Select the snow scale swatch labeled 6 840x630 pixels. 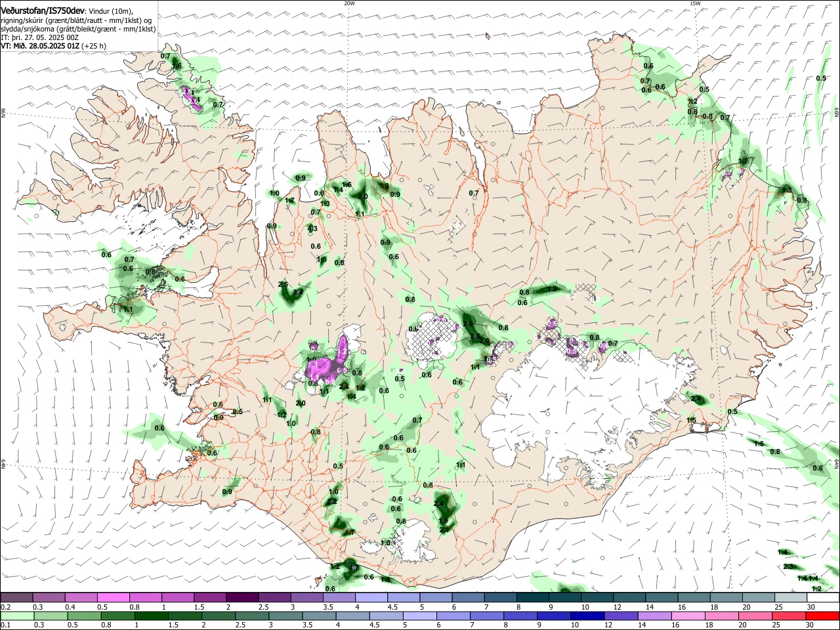pyautogui.click(x=468, y=597)
